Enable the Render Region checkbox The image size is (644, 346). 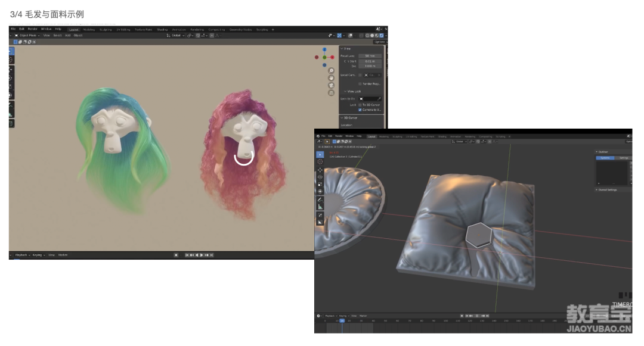[x=360, y=83]
